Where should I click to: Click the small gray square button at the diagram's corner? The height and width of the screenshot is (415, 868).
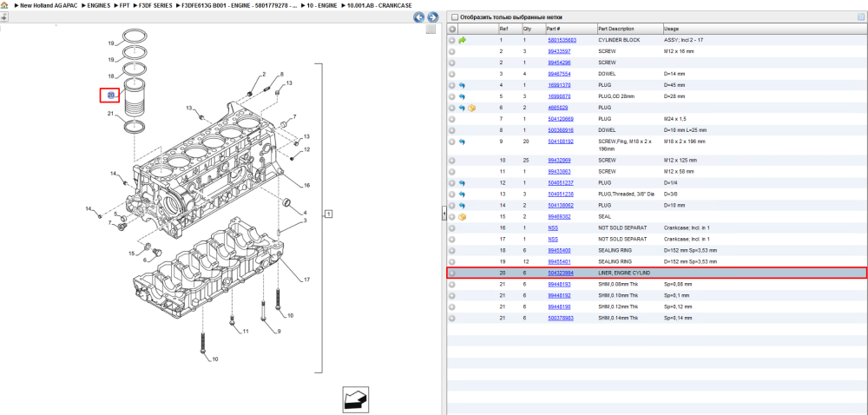431,30
